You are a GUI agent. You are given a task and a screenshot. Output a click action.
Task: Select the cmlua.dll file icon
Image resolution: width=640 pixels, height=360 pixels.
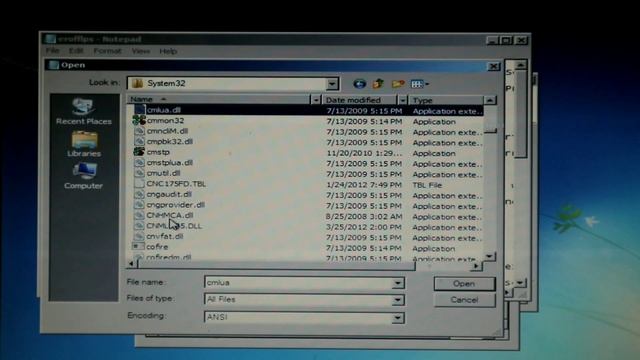(x=140, y=110)
